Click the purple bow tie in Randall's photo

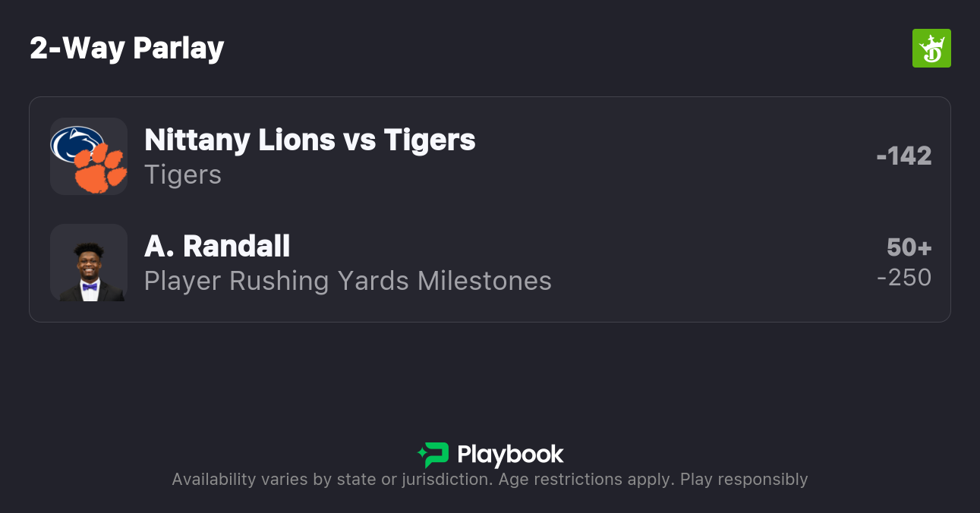[x=90, y=287]
